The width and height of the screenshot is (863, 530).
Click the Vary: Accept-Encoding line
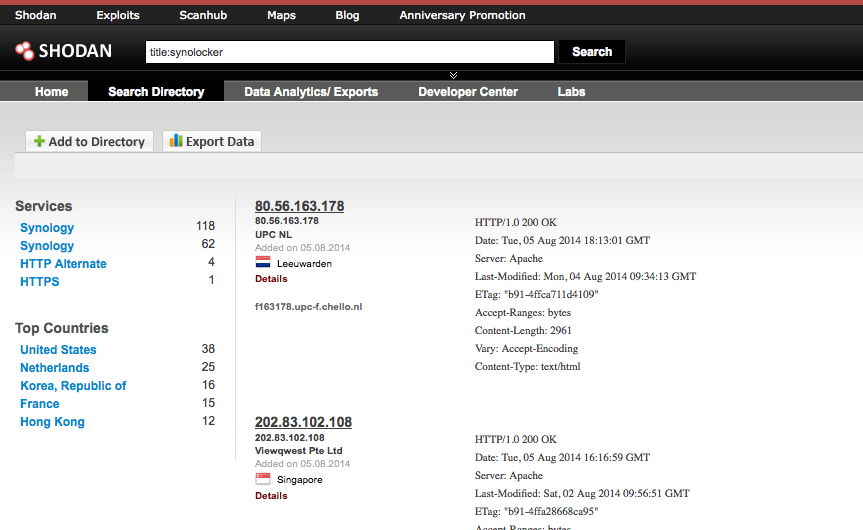tap(527, 348)
